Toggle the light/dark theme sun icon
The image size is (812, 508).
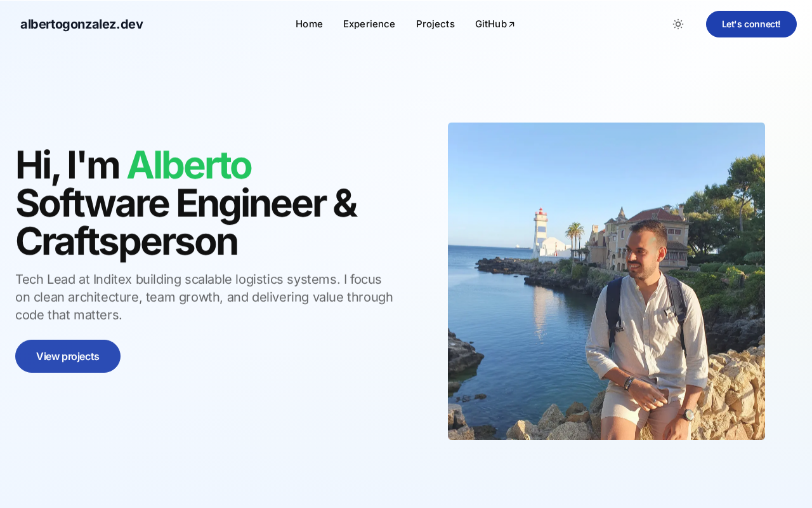[678, 24]
